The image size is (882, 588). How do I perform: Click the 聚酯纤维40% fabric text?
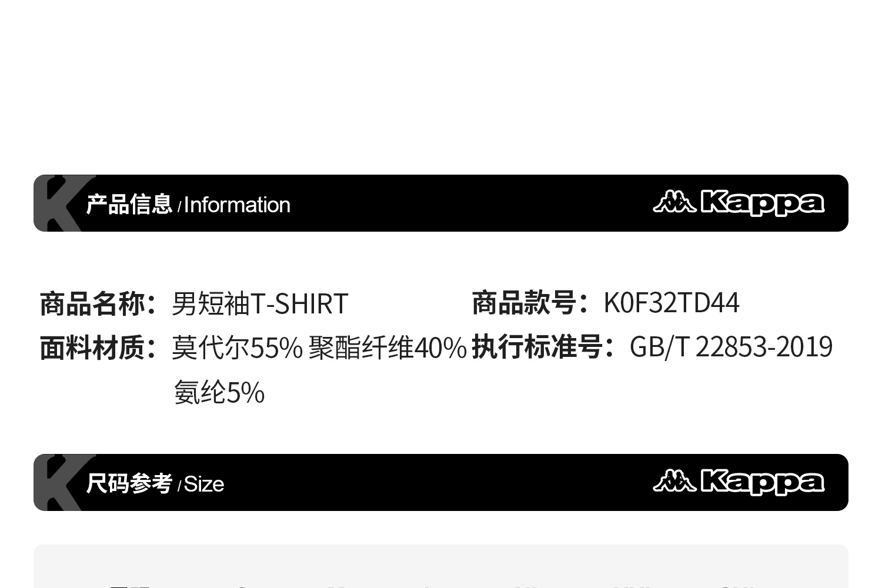[387, 348]
